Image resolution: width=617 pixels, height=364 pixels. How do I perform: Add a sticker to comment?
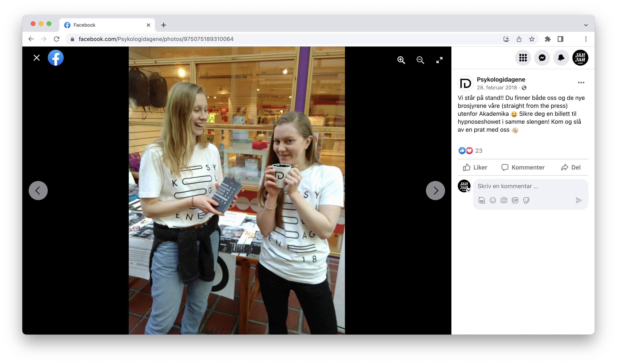pos(526,200)
